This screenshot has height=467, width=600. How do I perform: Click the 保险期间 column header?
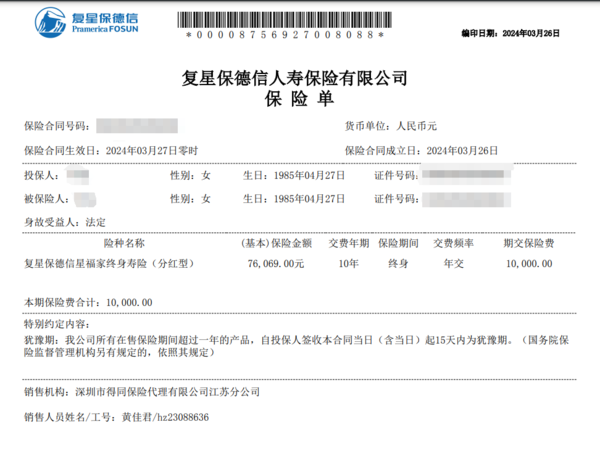398,243
